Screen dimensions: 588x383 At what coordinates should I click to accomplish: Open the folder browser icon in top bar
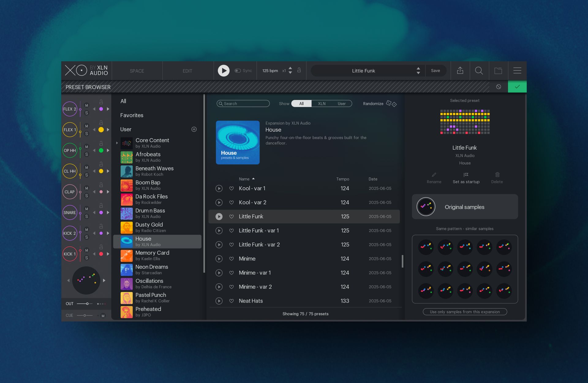coord(498,71)
